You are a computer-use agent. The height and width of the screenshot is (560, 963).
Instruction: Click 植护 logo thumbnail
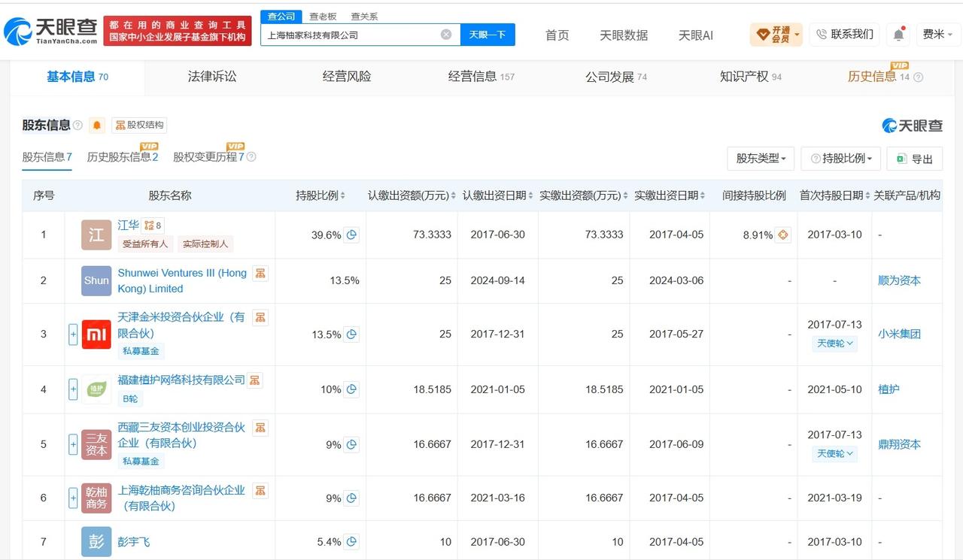pos(96,389)
